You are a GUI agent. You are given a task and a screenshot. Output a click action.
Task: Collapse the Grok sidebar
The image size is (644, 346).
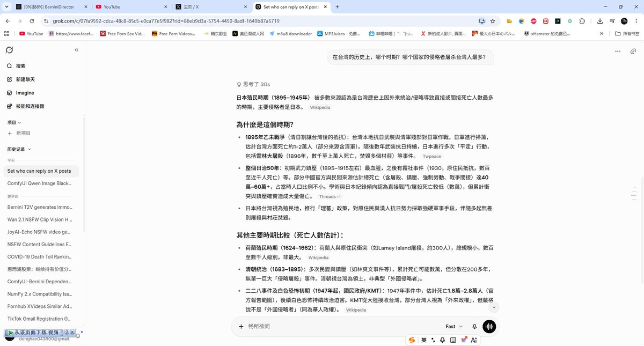[x=76, y=50]
